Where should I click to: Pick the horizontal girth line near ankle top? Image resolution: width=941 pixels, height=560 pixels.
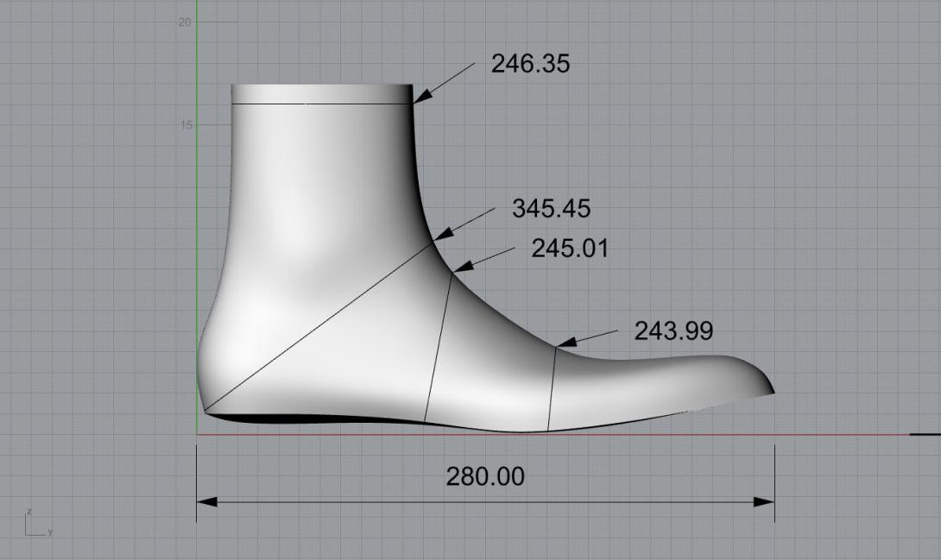coord(319,104)
